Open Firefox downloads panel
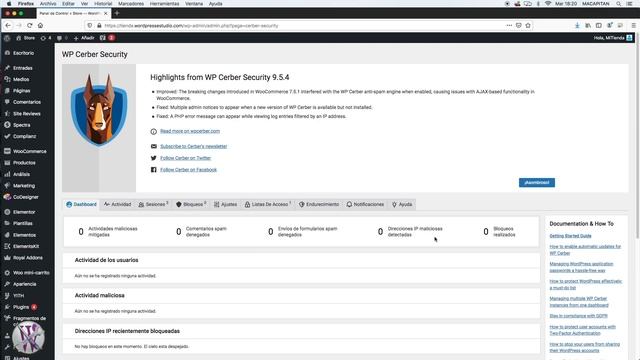640x360 pixels. [577, 25]
